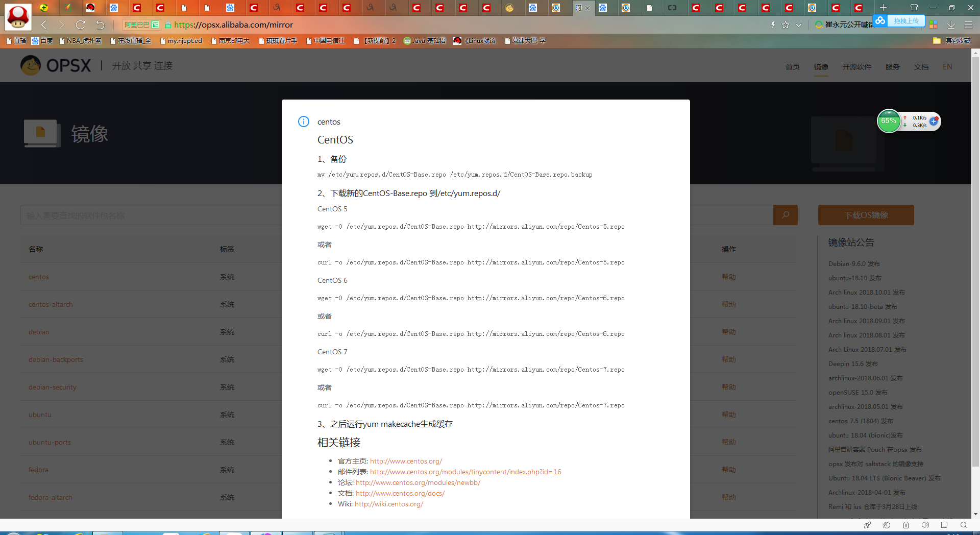980x535 pixels.
Task: Select the 文档 menu item in OPSX header
Action: 921,66
